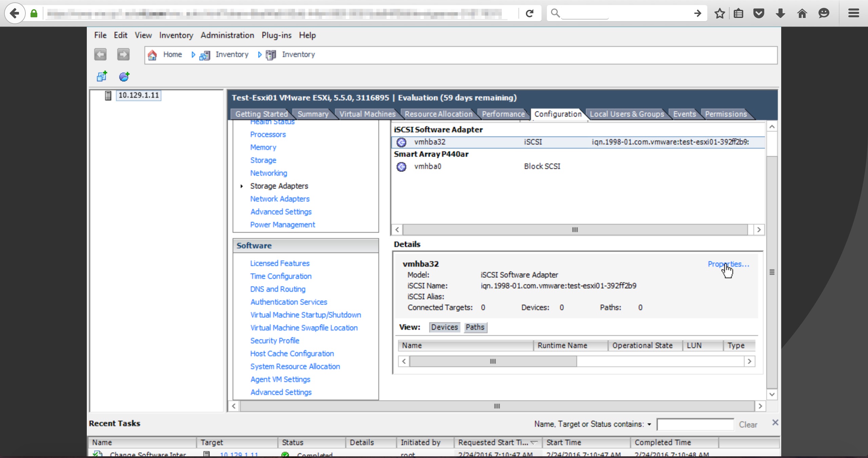Click the new virtual machine toolbar icon
The image size is (868, 458).
tap(102, 77)
